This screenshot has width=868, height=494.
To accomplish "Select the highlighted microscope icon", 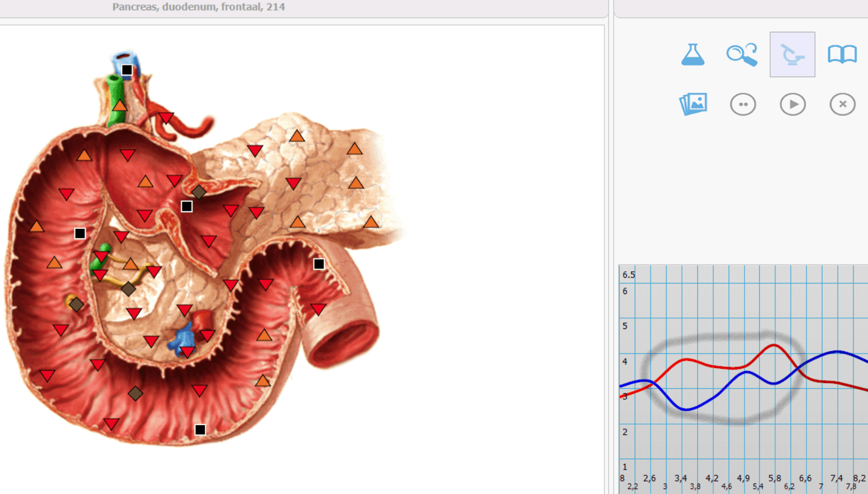I will click(x=792, y=55).
